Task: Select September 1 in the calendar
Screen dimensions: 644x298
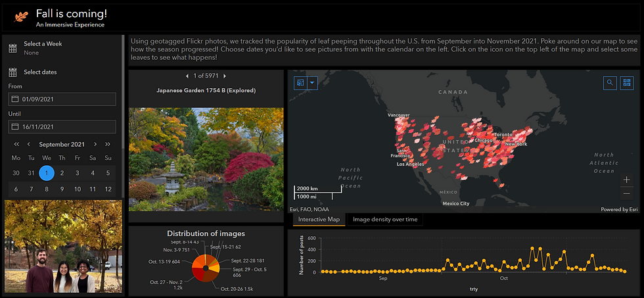Action: click(47, 173)
